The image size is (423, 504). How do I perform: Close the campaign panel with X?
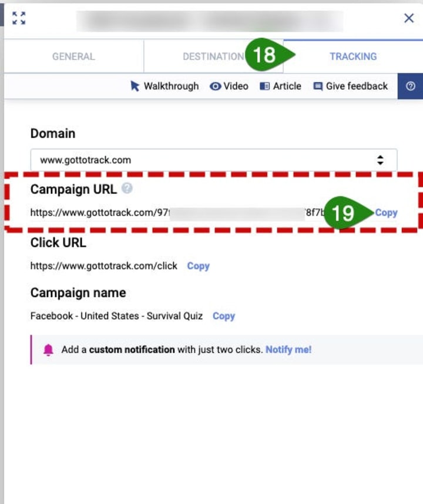coord(409,18)
